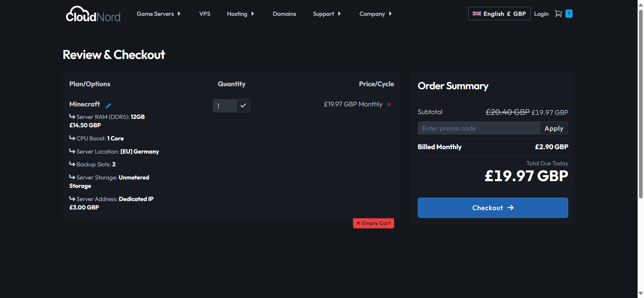Open the shopping cart icon
The height and width of the screenshot is (298, 644).
[558, 14]
